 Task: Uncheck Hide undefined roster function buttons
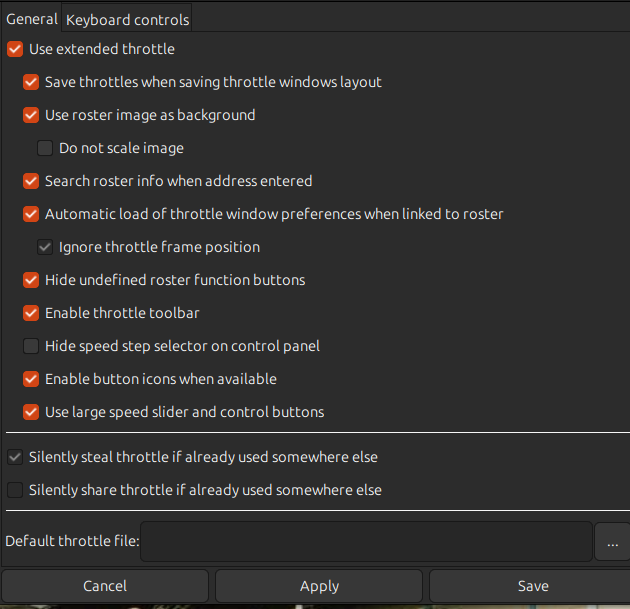pyautogui.click(x=31, y=280)
